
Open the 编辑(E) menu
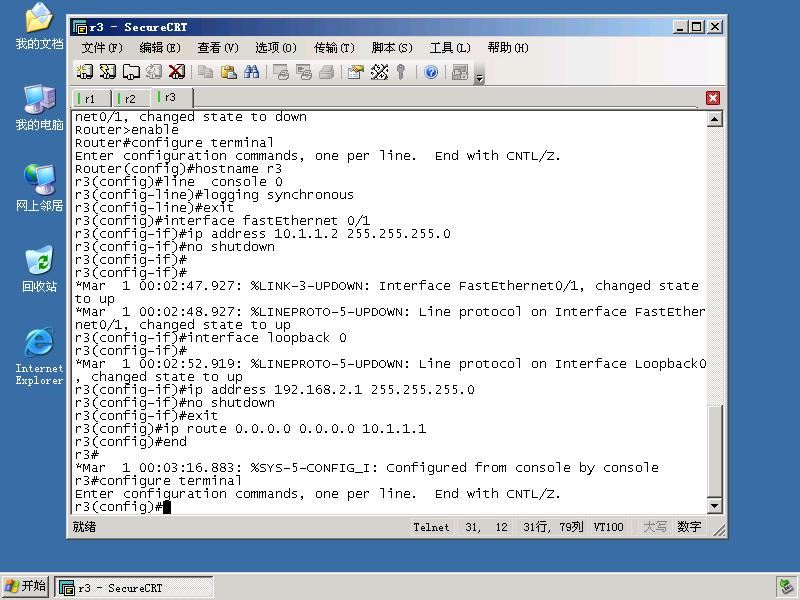pos(160,48)
